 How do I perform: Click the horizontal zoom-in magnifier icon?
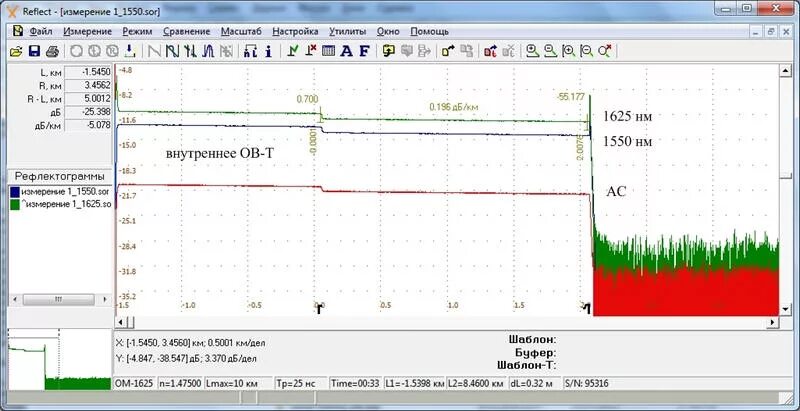[568, 51]
